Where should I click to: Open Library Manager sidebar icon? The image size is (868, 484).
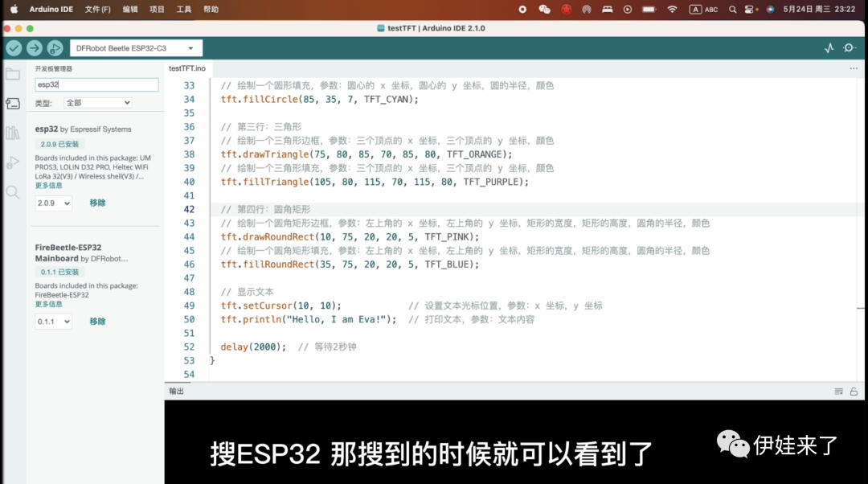[x=13, y=133]
